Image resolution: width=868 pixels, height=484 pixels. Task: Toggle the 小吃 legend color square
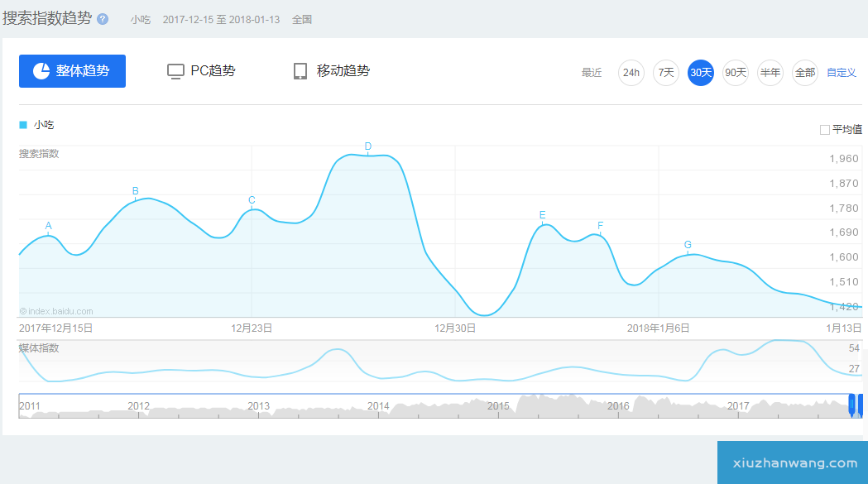pyautogui.click(x=23, y=125)
